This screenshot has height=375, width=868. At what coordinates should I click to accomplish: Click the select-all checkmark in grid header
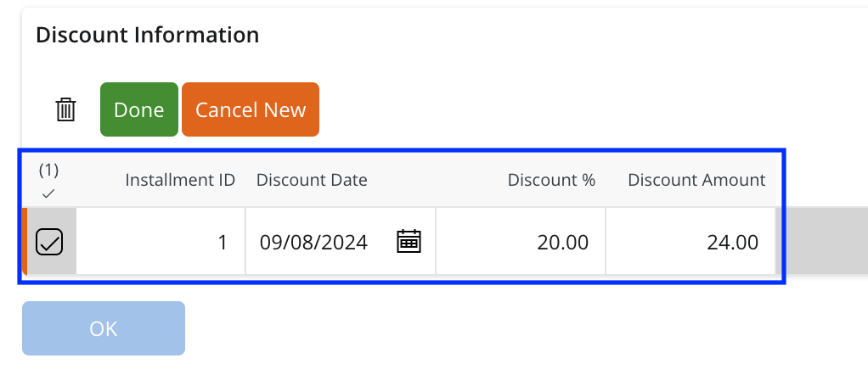pos(48,194)
